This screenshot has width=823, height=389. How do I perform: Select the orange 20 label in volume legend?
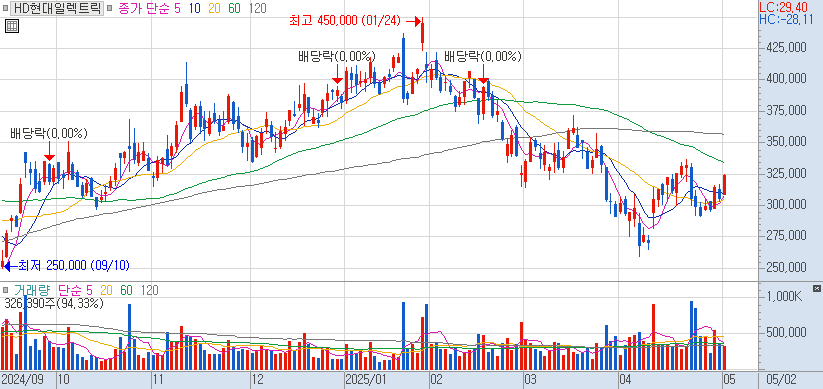107,290
